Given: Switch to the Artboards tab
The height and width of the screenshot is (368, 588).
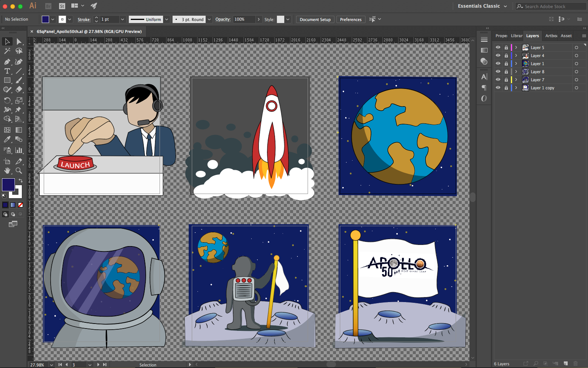Looking at the screenshot, I should [x=551, y=36].
